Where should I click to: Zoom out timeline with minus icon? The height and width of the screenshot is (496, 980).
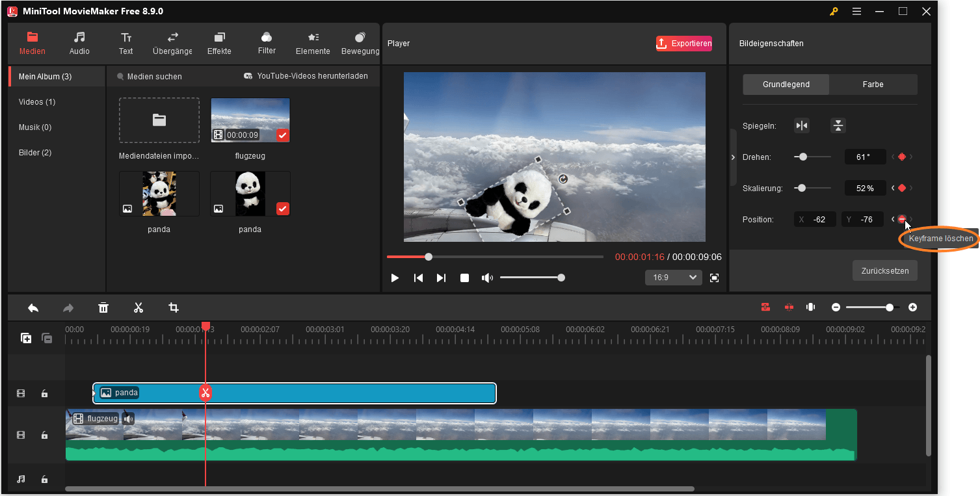[836, 307]
